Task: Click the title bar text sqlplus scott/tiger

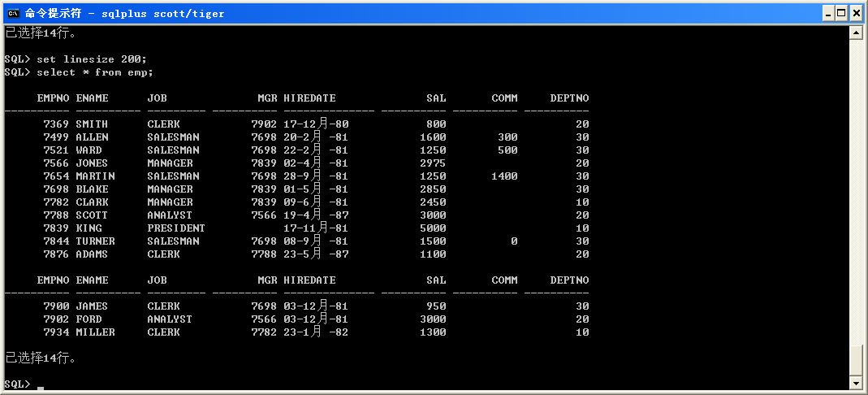Action: coord(162,13)
